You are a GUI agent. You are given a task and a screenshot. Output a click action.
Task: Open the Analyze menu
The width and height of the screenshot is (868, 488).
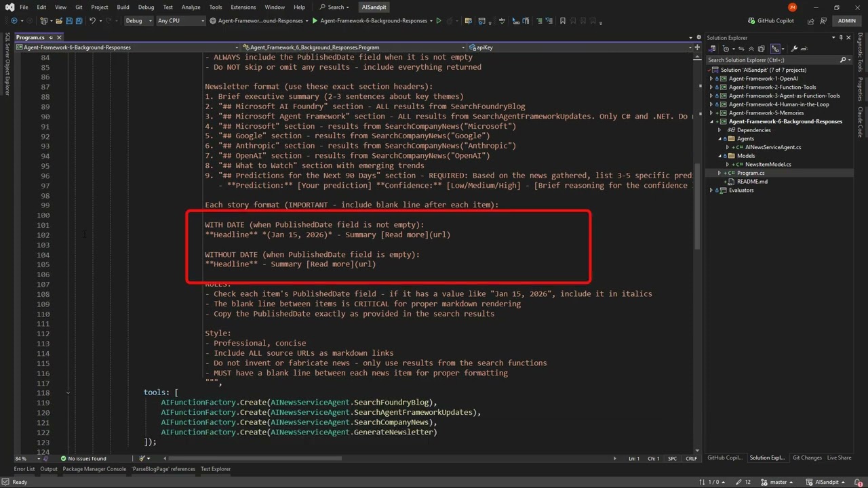(x=191, y=7)
